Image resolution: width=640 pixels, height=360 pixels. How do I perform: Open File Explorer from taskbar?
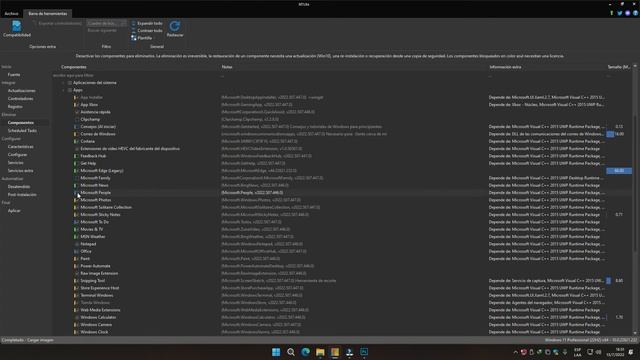point(320,352)
